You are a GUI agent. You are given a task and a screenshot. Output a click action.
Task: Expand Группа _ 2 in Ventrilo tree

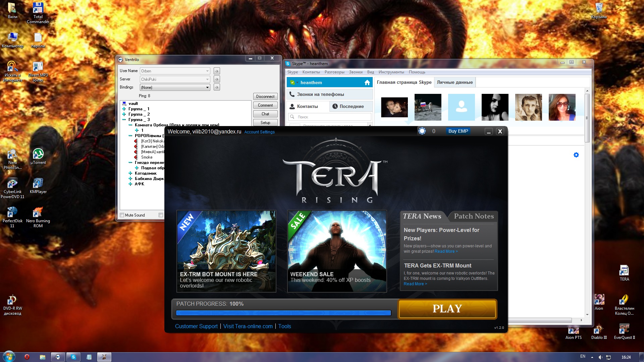point(124,114)
